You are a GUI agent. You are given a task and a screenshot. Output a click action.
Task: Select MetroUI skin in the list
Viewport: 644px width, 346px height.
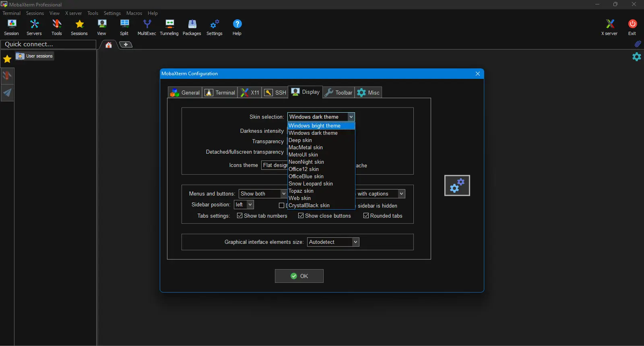(x=321, y=155)
